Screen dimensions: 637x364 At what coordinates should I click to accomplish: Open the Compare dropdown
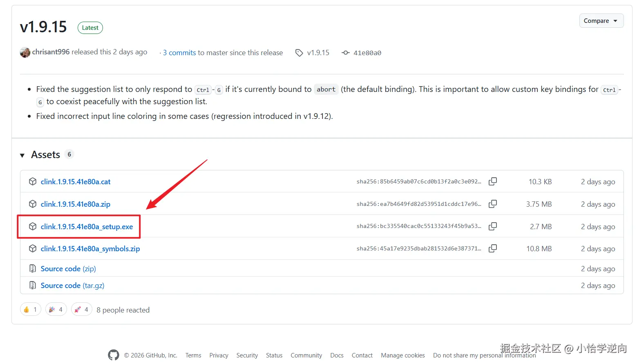pos(601,21)
